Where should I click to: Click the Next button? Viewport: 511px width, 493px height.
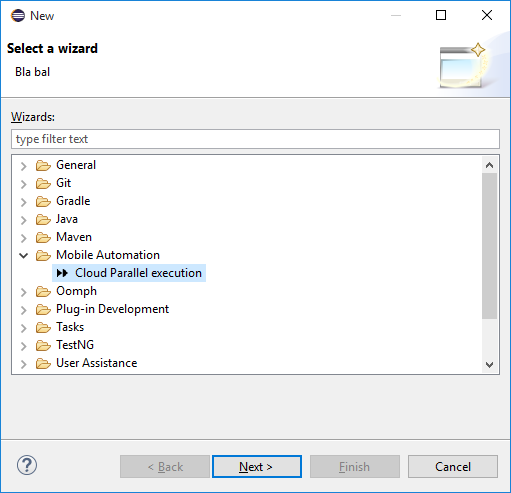[257, 467]
